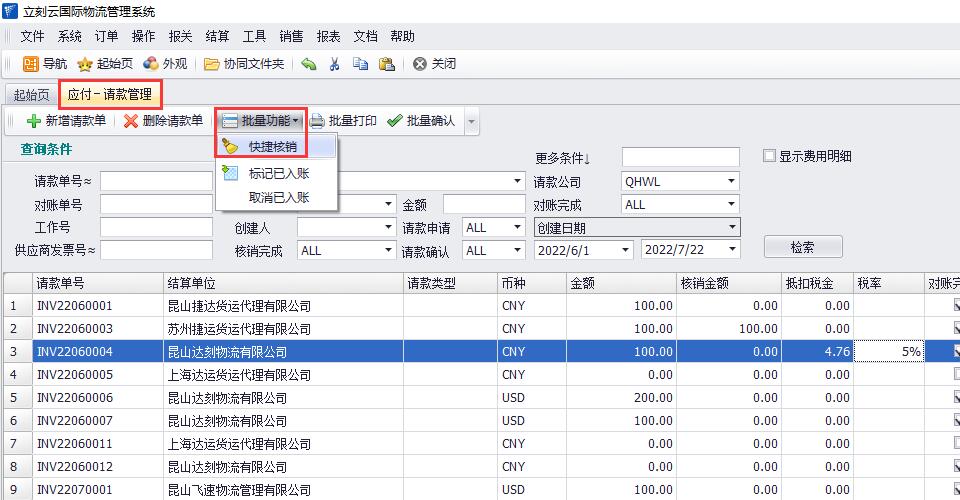Image resolution: width=960 pixels, height=500 pixels.
Task: Switch to the 起始页 tab
Action: coord(29,95)
